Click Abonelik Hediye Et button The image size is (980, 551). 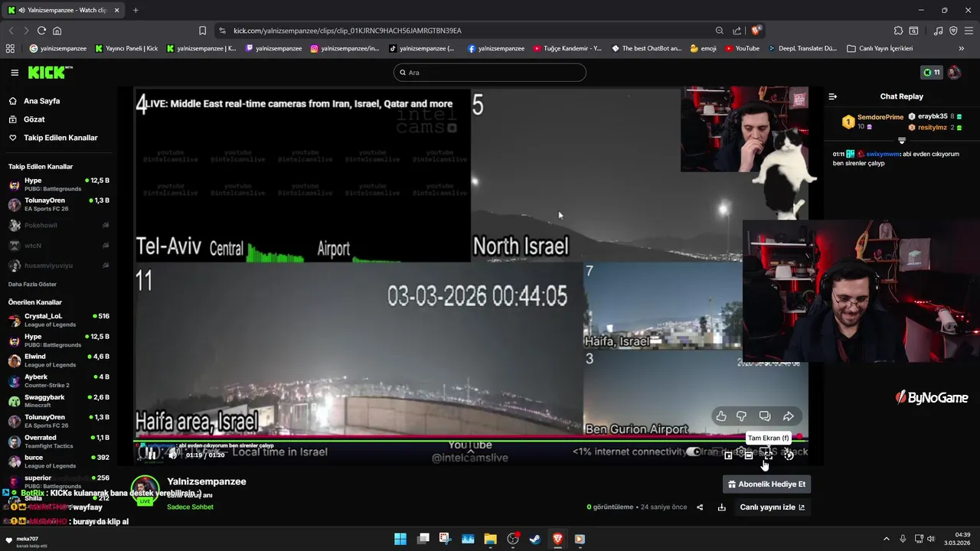pos(766,484)
